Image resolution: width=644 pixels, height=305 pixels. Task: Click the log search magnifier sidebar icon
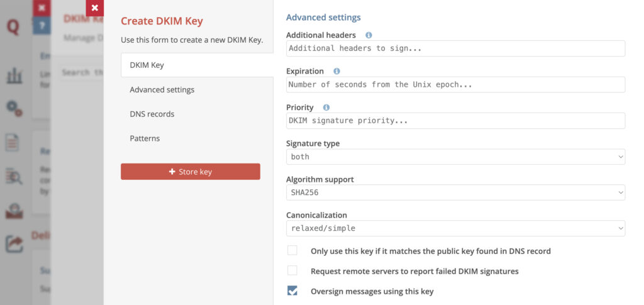[14, 177]
